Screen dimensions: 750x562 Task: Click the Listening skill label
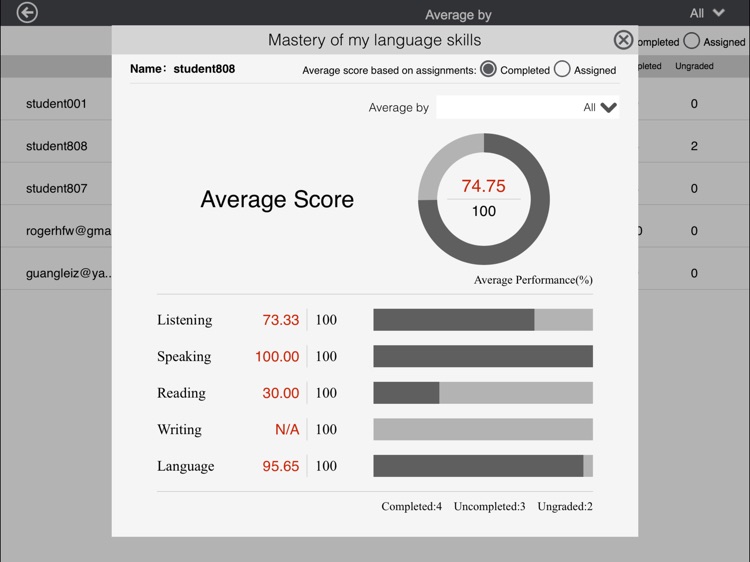[185, 320]
